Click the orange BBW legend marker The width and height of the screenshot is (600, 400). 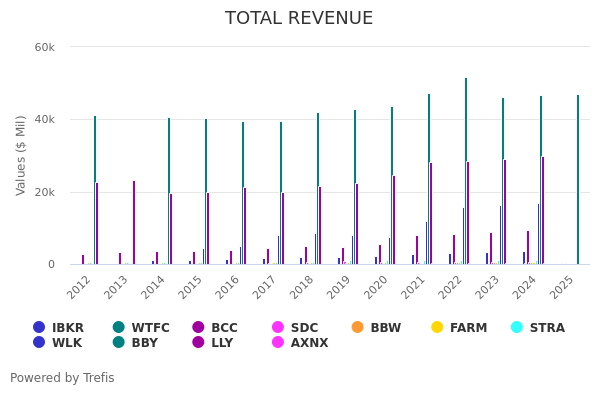click(x=358, y=328)
